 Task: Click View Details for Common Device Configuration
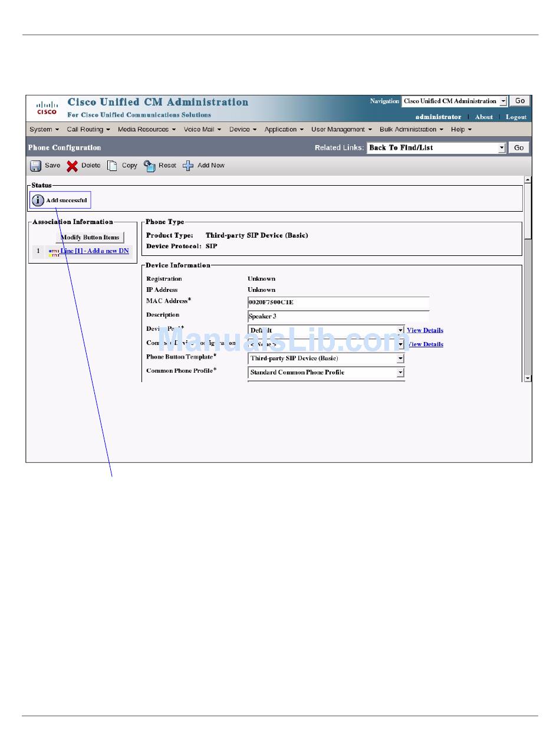[x=425, y=344]
